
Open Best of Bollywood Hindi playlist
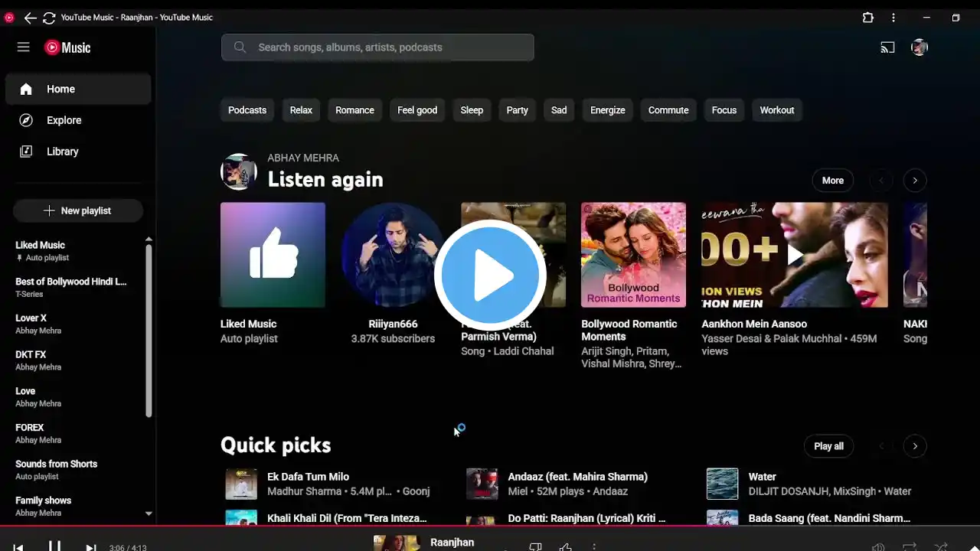tap(74, 288)
